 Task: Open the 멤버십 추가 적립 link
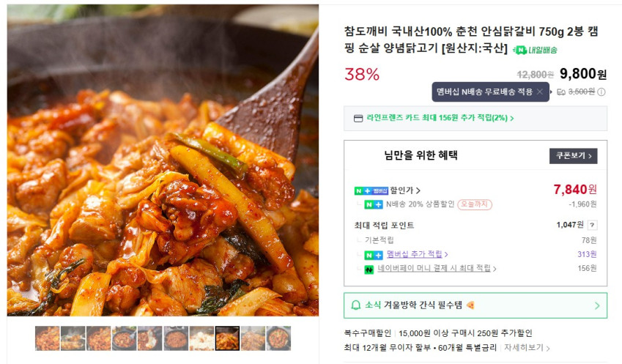[x=417, y=254]
